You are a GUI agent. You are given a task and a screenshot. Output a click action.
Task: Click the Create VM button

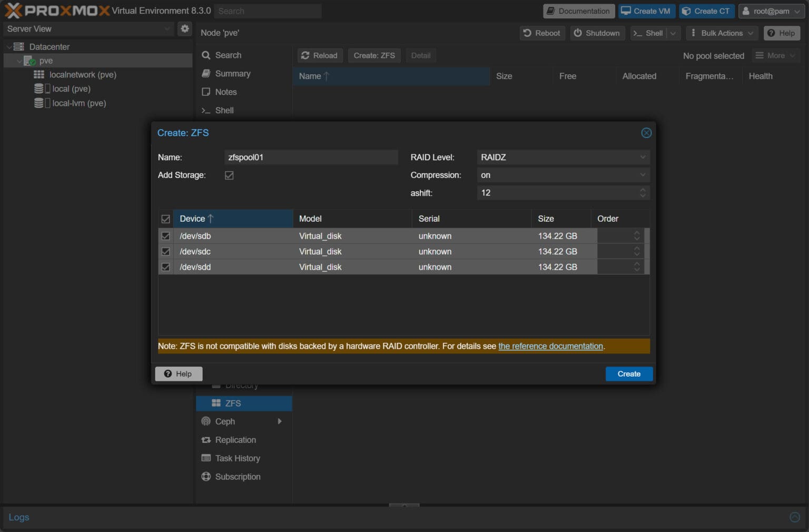point(646,11)
